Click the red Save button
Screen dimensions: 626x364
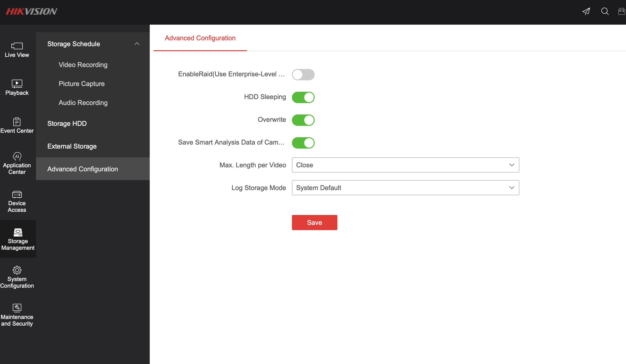314,222
